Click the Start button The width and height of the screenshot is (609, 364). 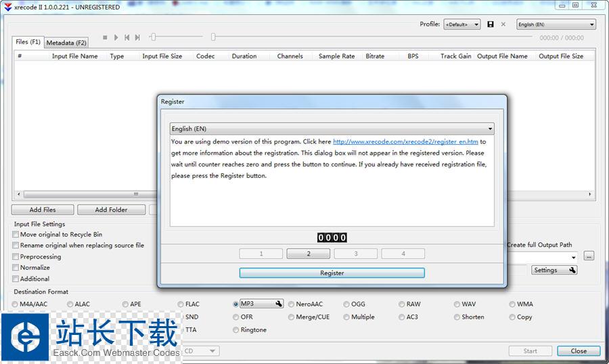pos(530,350)
